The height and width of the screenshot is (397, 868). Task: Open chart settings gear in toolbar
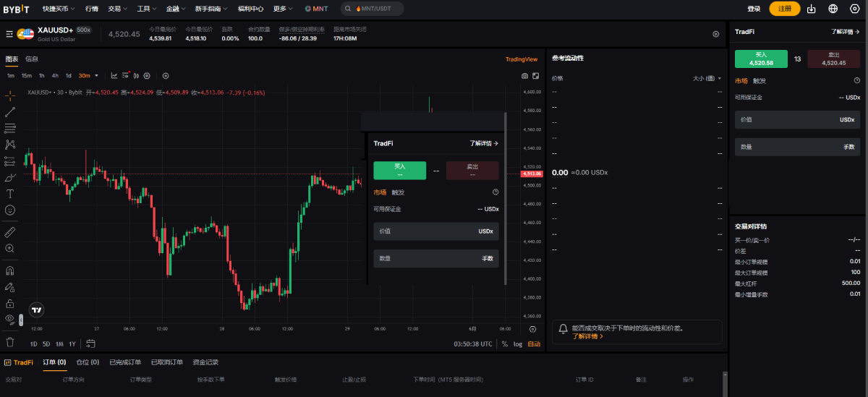(x=147, y=75)
